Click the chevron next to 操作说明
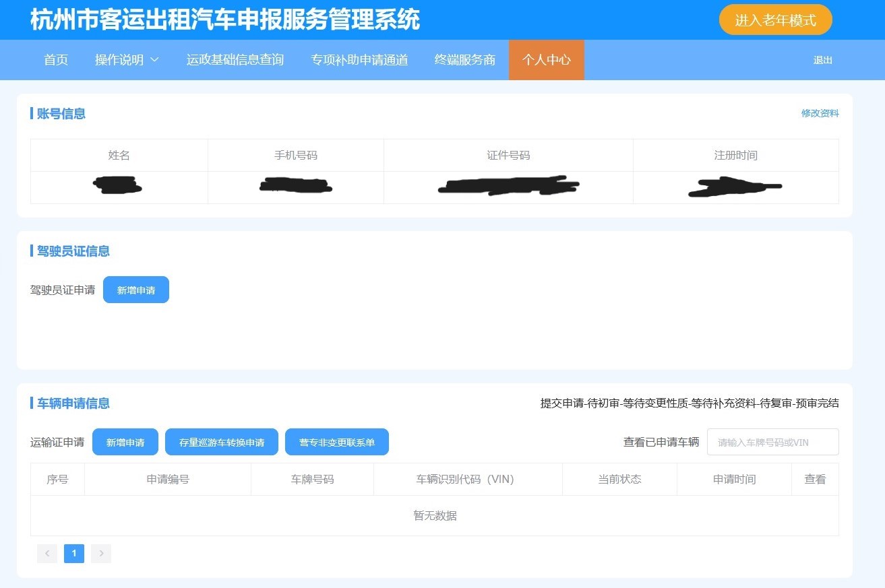885x588 pixels. pyautogui.click(x=154, y=60)
